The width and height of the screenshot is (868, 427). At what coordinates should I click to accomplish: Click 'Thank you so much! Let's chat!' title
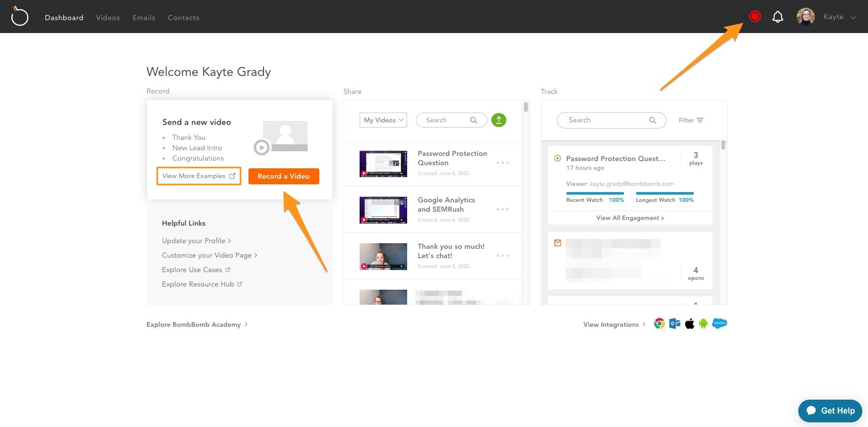451,251
